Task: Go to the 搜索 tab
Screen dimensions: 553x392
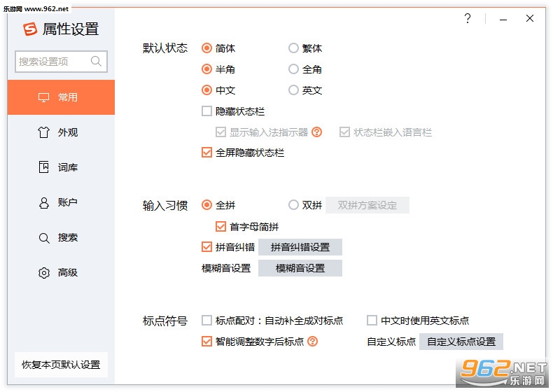Action: point(61,237)
